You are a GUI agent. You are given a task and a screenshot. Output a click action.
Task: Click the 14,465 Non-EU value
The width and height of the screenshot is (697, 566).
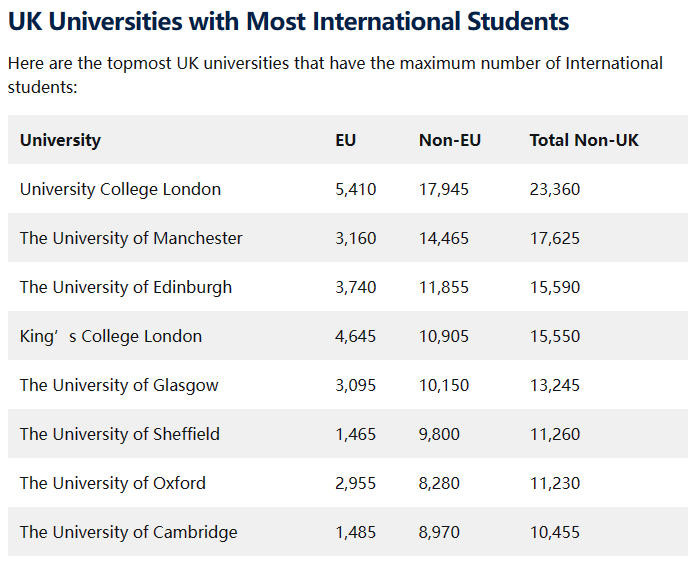pyautogui.click(x=443, y=238)
